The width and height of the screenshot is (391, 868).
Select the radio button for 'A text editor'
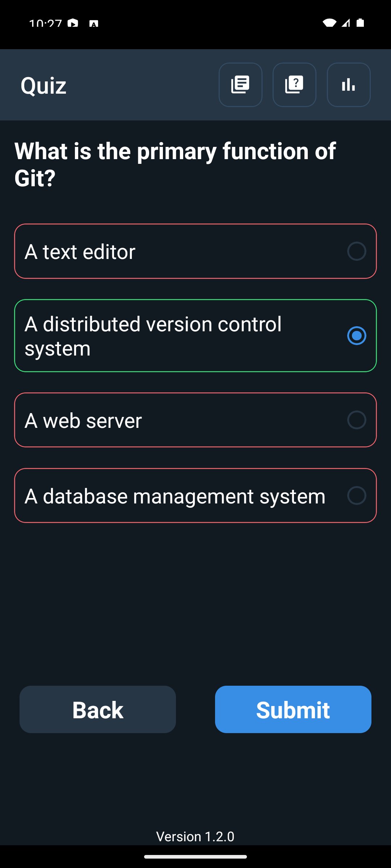click(x=357, y=251)
